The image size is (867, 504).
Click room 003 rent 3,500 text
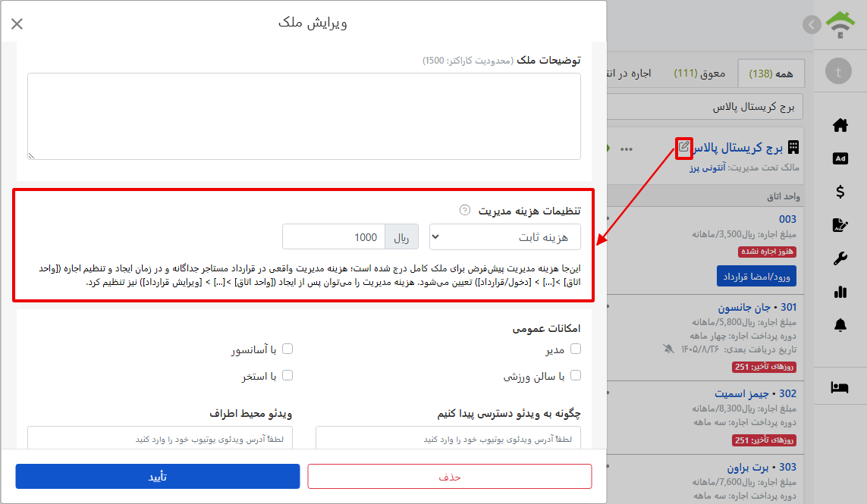pyautogui.click(x=743, y=234)
